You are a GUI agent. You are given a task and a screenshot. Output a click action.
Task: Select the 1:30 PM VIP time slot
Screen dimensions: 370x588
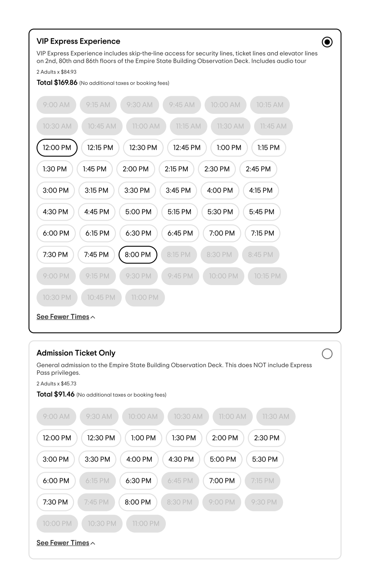tap(54, 169)
